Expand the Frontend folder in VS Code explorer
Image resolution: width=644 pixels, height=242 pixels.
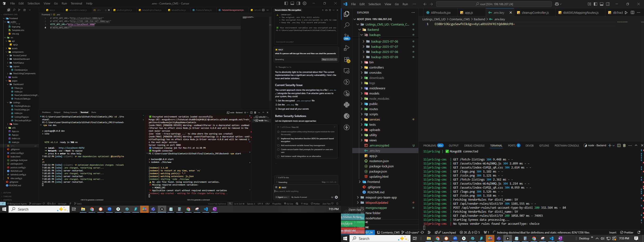tap(360, 182)
